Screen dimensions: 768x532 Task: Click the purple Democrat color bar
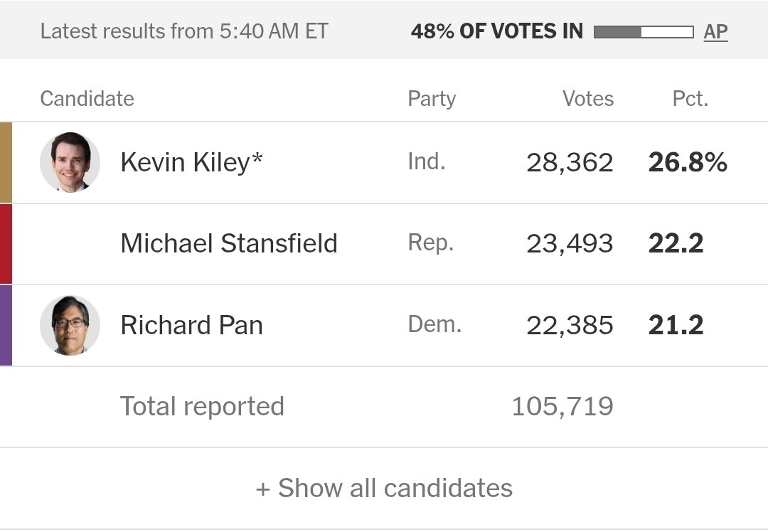click(6, 325)
